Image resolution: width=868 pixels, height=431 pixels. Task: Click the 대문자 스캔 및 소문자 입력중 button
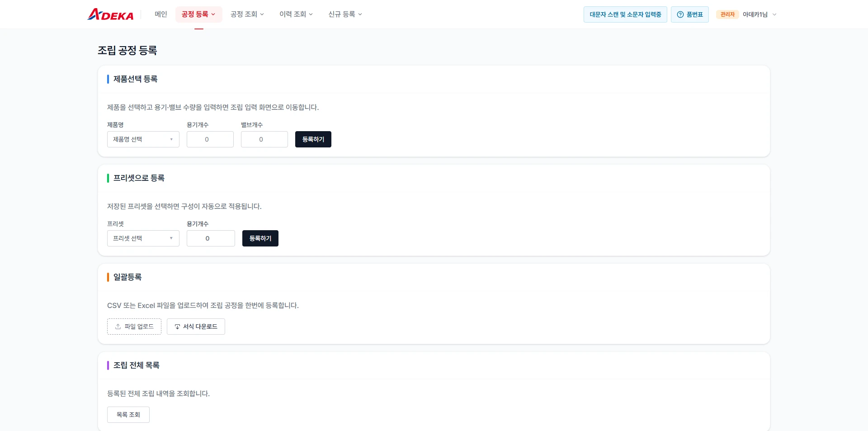point(625,14)
